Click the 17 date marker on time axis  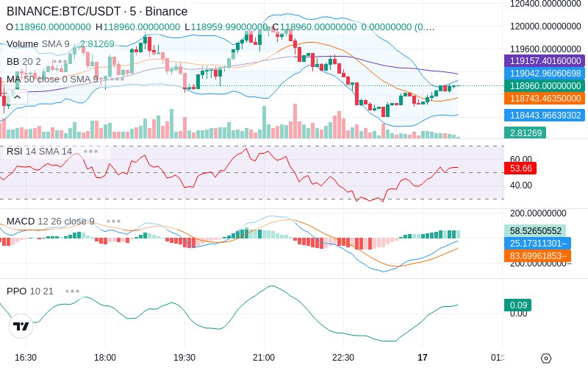pyautogui.click(x=423, y=358)
